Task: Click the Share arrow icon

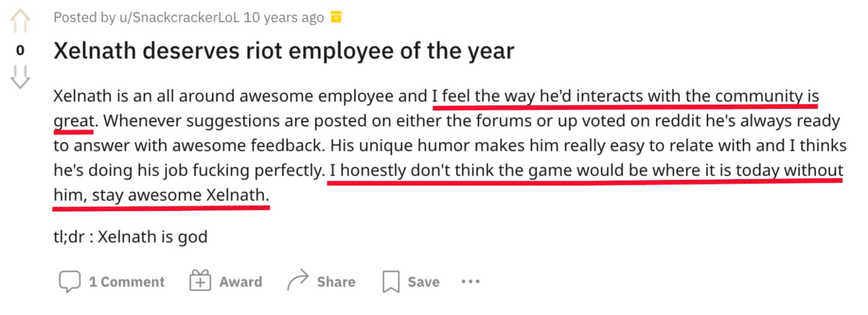Action: pyautogui.click(x=298, y=280)
